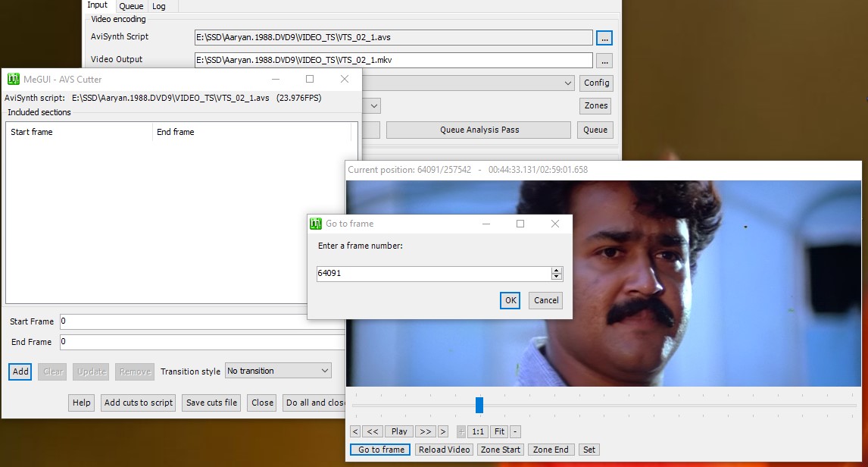This screenshot has width=868, height=467.
Task: Minimize the Go to frame dialog
Action: (486, 224)
